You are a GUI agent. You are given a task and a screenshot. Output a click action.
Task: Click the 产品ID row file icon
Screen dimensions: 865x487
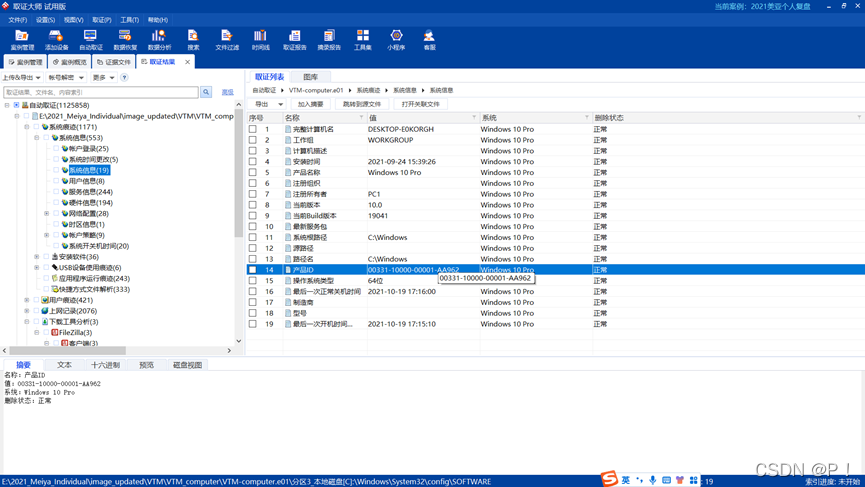(288, 270)
